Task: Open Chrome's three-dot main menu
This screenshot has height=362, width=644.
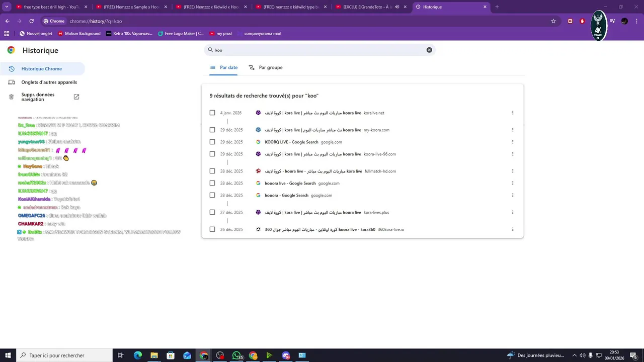Action: point(636,21)
